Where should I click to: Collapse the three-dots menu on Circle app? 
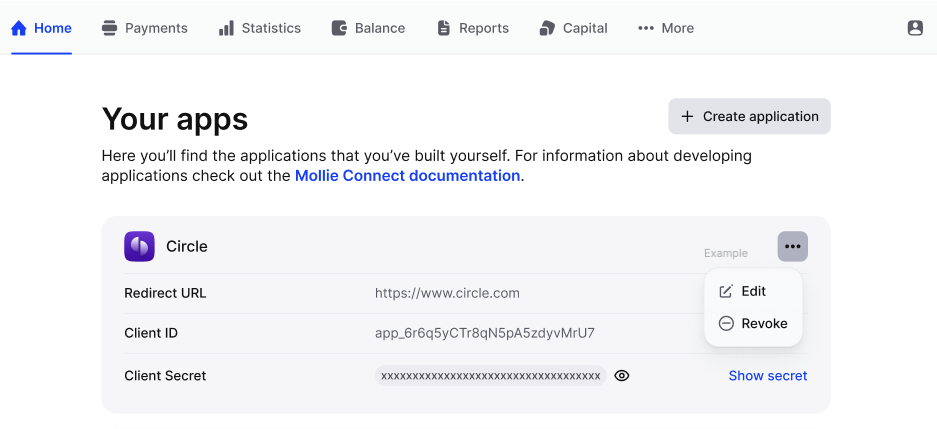792,246
